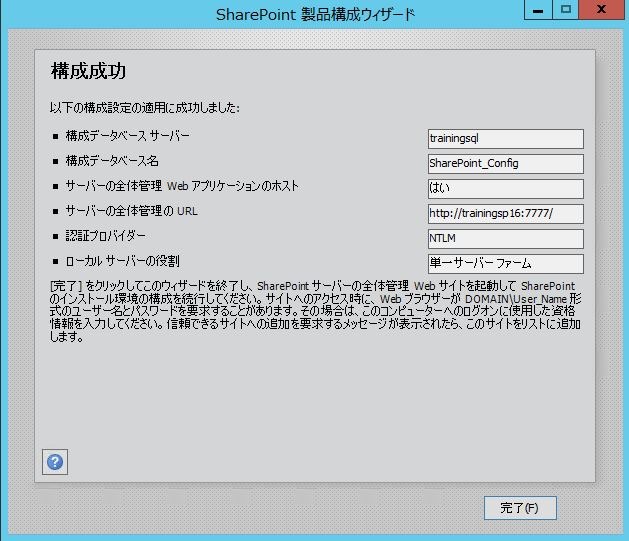Image resolution: width=629 pixels, height=541 pixels.
Task: Click the 認証プロバイダー label
Action: (x=106, y=236)
